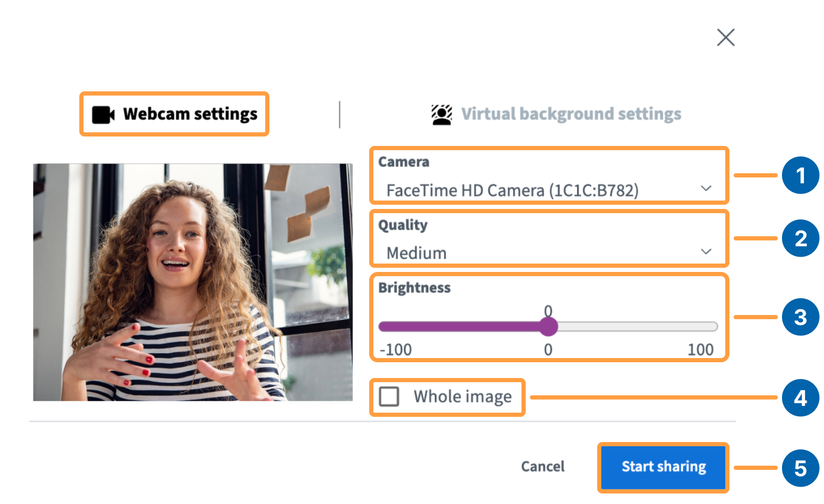Open the Camera dropdown showing FaceTime HD Camera
The image size is (824, 504).
coord(549,190)
